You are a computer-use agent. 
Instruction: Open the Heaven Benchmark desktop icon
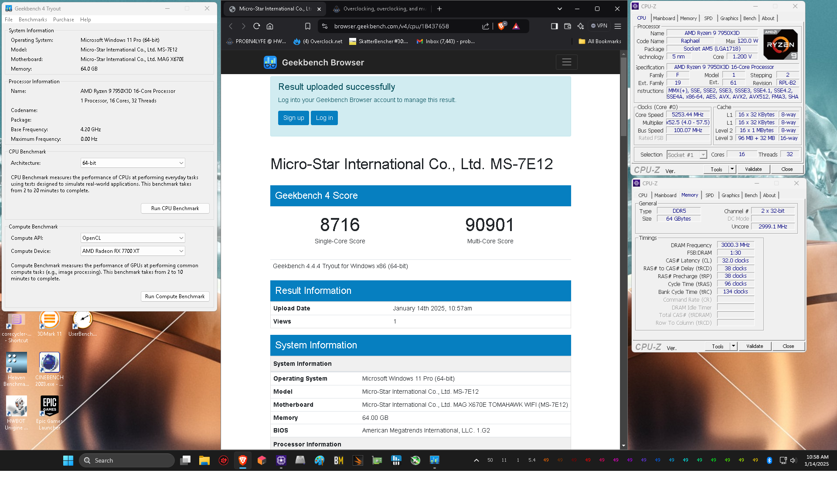(17, 369)
